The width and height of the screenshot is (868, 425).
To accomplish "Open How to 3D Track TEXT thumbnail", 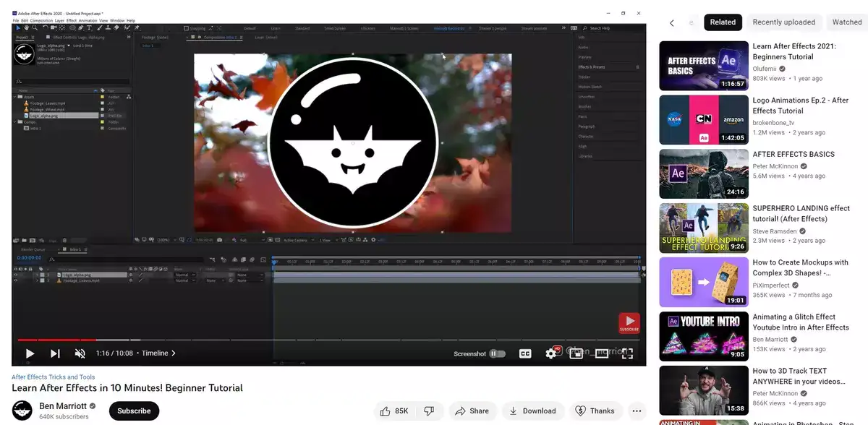I will [704, 390].
